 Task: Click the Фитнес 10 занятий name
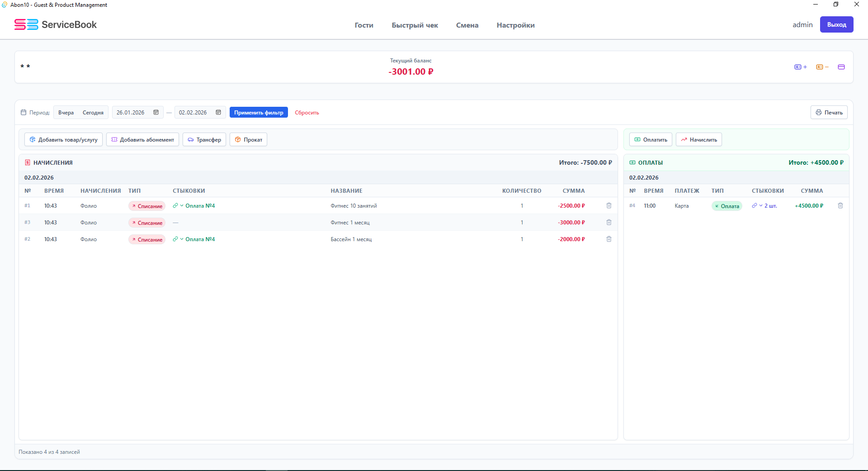point(354,205)
